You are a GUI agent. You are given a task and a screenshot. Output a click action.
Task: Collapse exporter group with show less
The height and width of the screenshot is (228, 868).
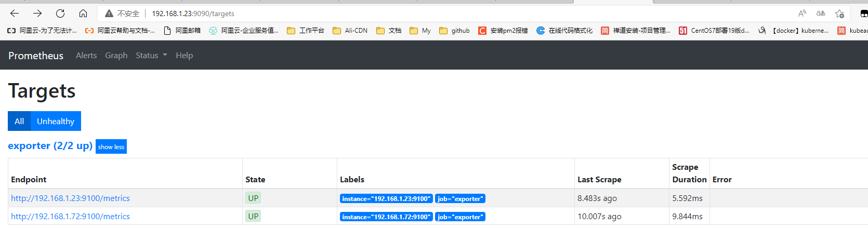pyautogui.click(x=111, y=147)
